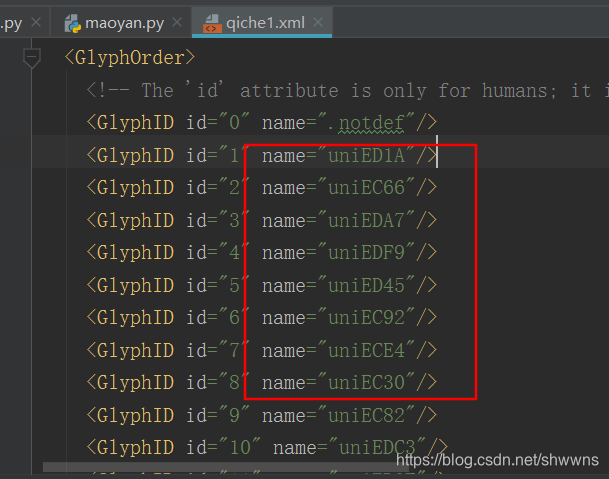Viewport: 609px width, 479px height.
Task: Click the uniEC30 name value
Action: pyautogui.click(x=366, y=383)
